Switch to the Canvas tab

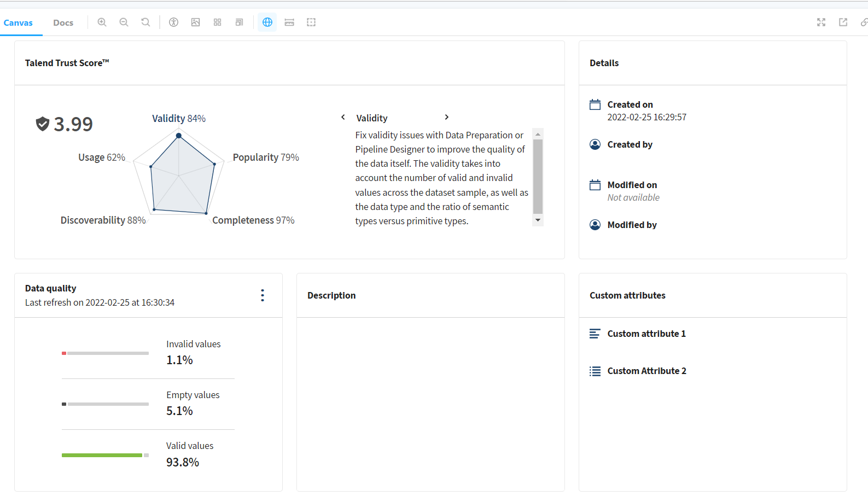[18, 23]
